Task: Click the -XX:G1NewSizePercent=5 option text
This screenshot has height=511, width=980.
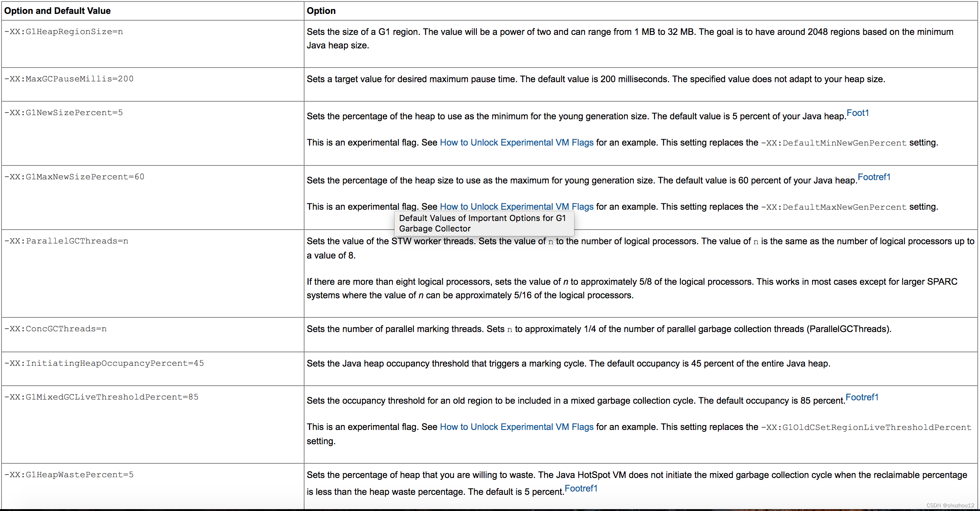Action: [63, 113]
